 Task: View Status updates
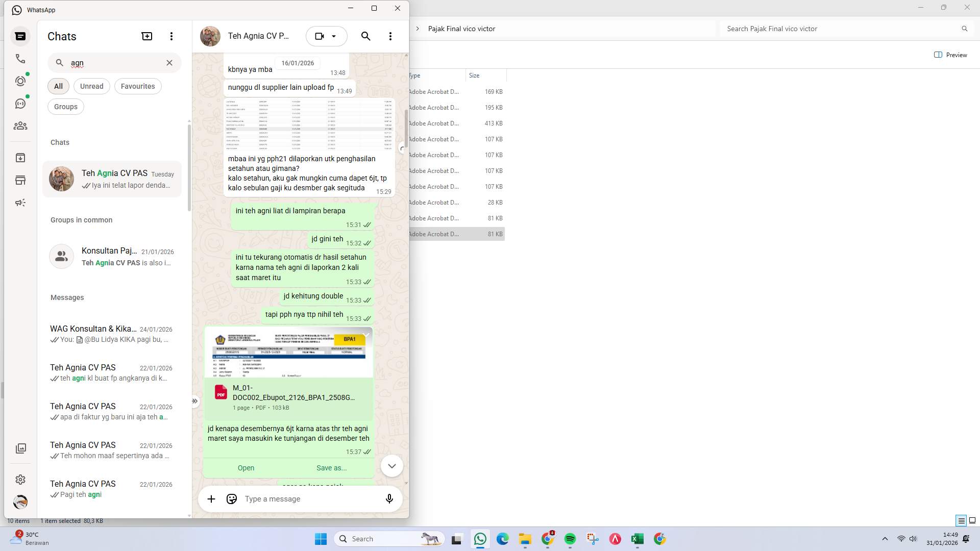pos(20,81)
